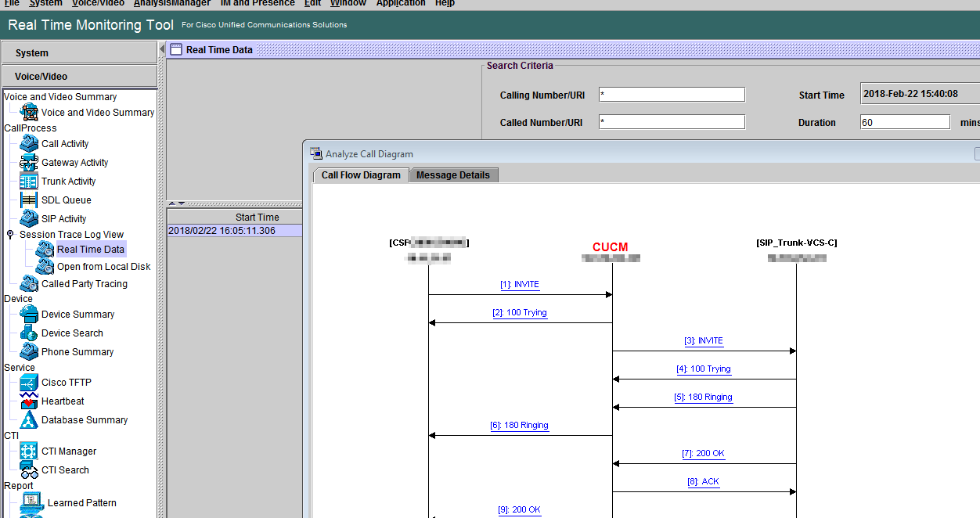Expand the System panel button

79,53
